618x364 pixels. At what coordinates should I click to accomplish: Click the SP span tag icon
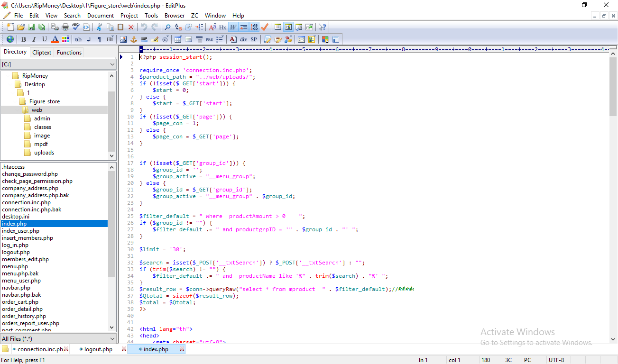[254, 39]
